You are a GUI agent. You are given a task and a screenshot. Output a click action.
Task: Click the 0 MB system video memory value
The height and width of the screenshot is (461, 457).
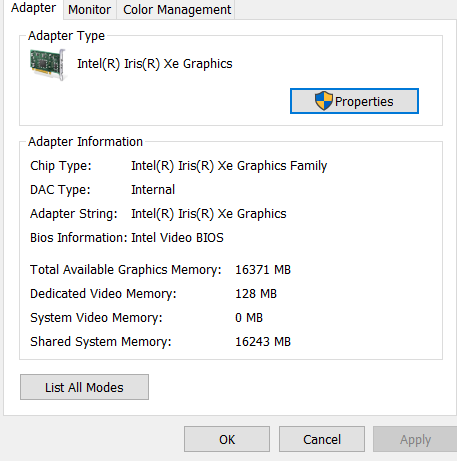[249, 318]
